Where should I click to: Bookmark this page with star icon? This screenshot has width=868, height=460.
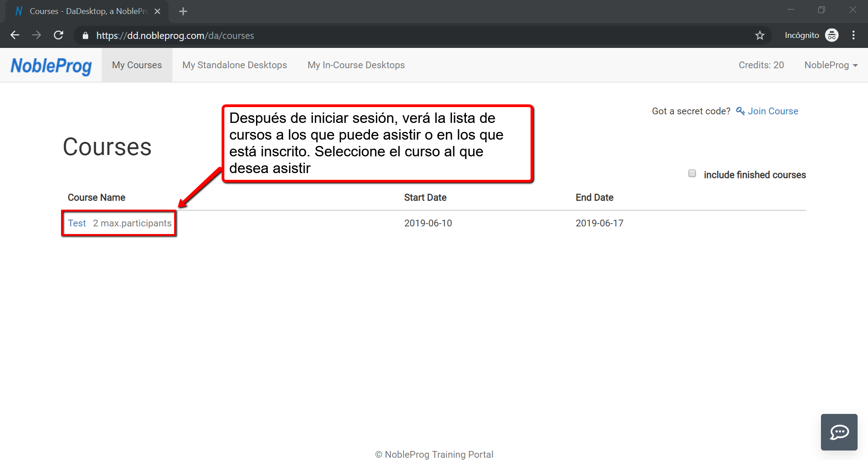760,35
